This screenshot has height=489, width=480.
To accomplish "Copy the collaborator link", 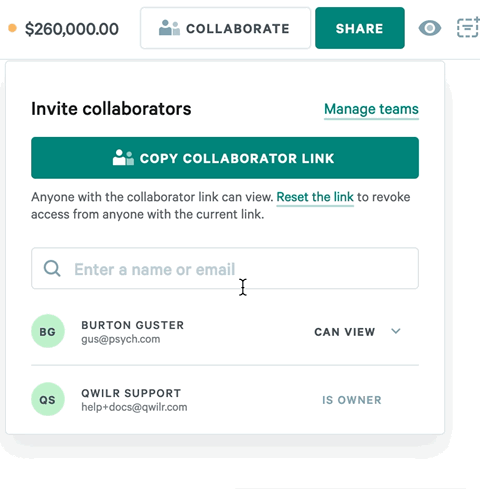I will 225,158.
